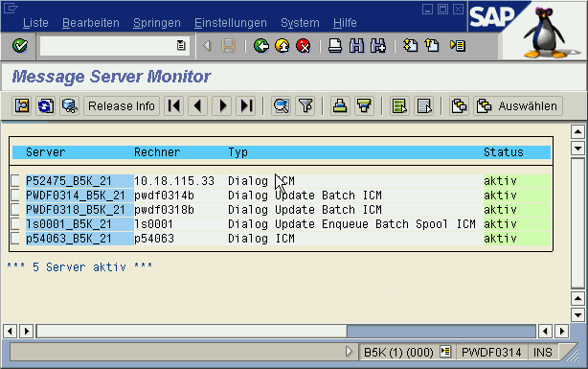Open Find using the binoculars icon
This screenshot has width=588, height=369.
(x=356, y=46)
